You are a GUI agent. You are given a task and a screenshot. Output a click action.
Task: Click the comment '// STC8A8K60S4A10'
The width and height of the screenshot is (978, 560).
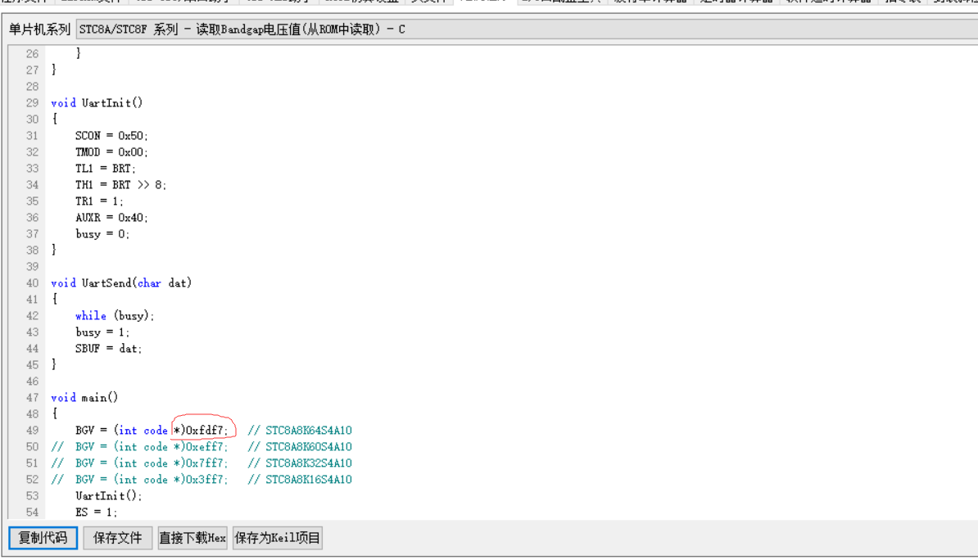tap(300, 446)
